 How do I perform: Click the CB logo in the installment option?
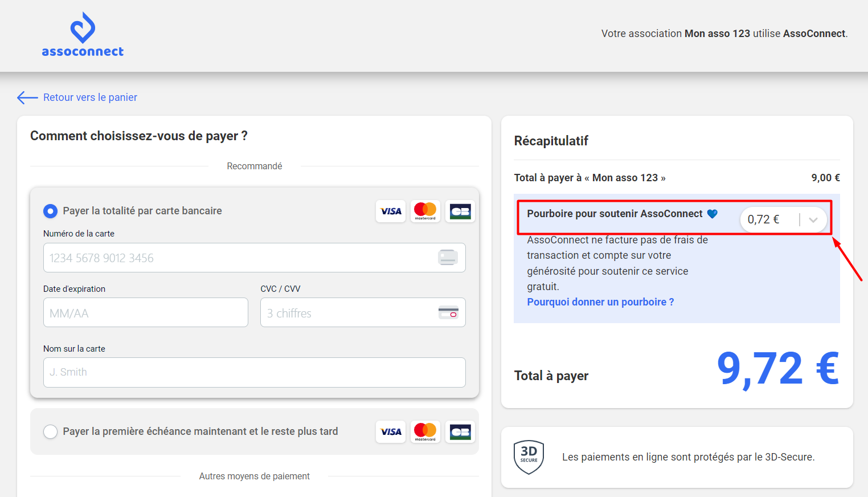pos(460,432)
